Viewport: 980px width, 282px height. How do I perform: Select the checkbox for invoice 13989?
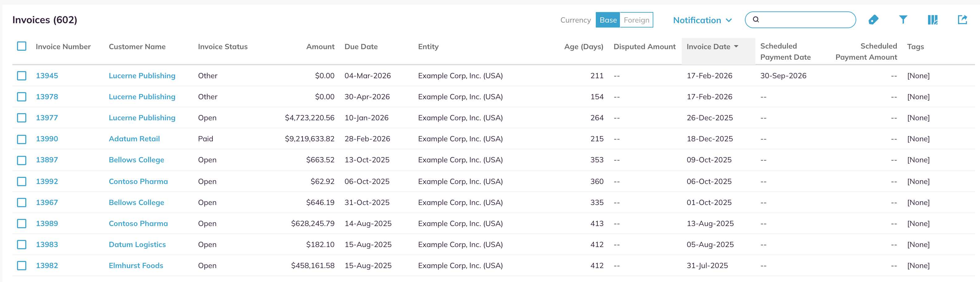(x=22, y=224)
